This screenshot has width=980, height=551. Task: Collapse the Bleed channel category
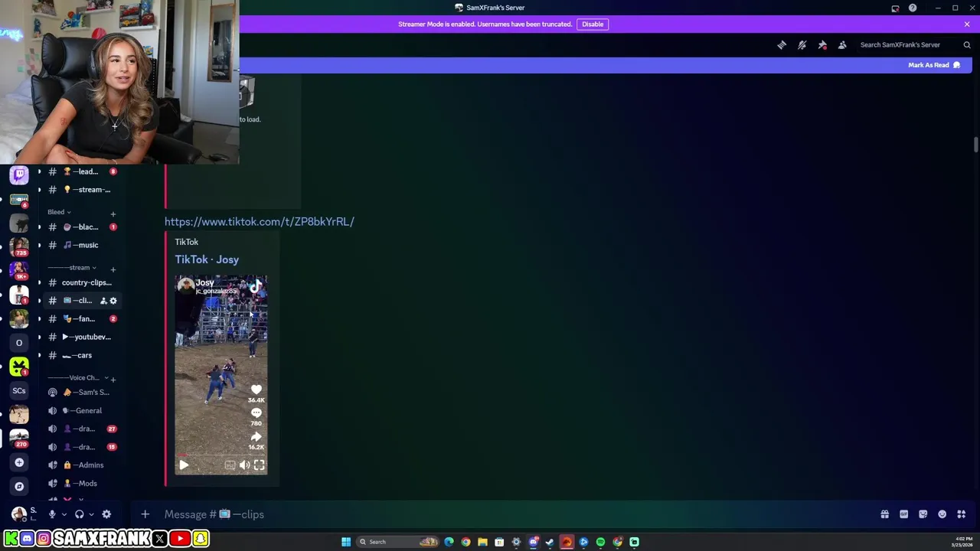(59, 212)
